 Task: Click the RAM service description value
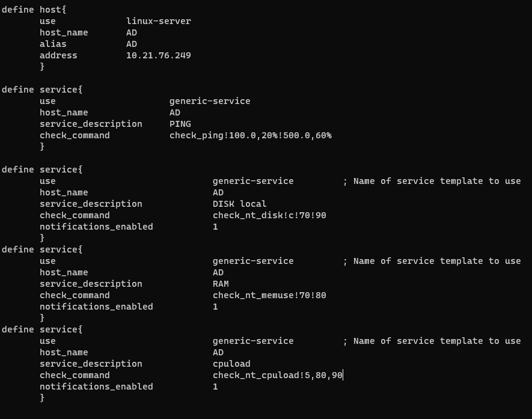click(221, 284)
